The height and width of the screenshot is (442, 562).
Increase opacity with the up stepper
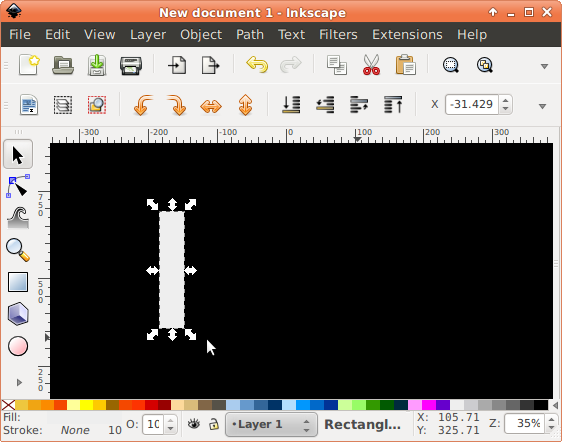(x=171, y=420)
